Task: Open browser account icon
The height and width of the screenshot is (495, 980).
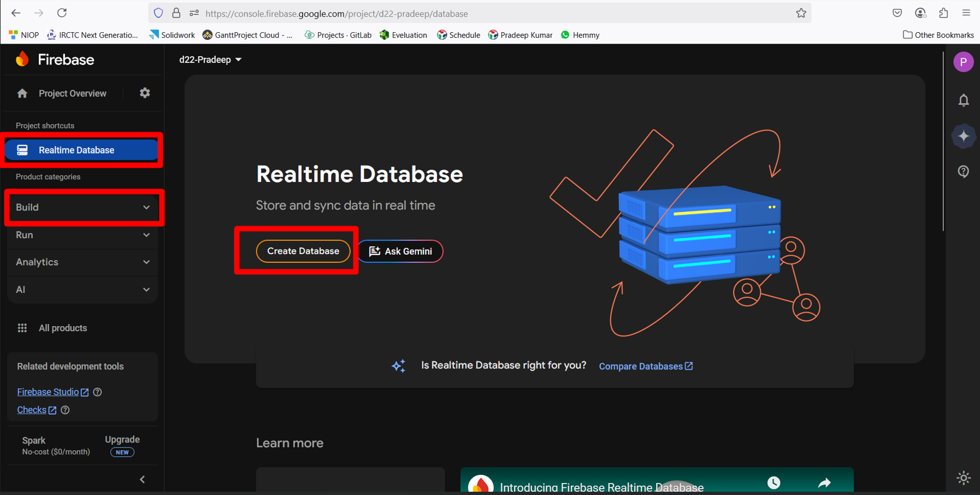Action: point(920,13)
